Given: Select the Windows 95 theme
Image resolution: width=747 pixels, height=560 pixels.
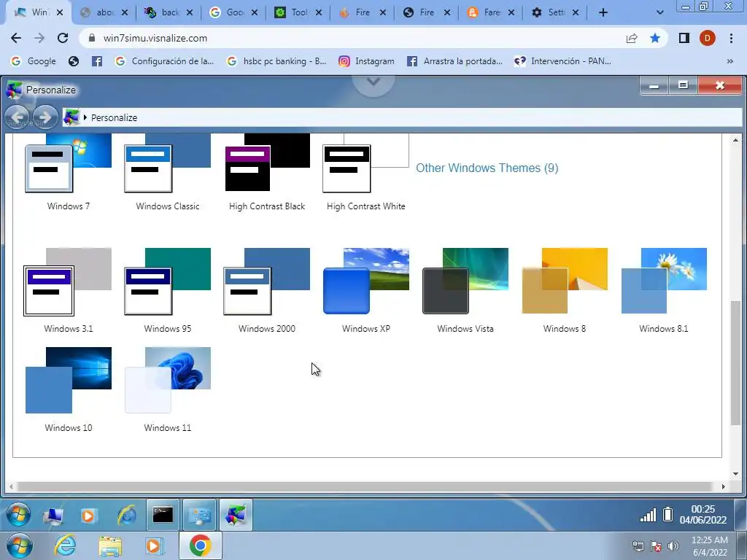Looking at the screenshot, I should pyautogui.click(x=167, y=290).
